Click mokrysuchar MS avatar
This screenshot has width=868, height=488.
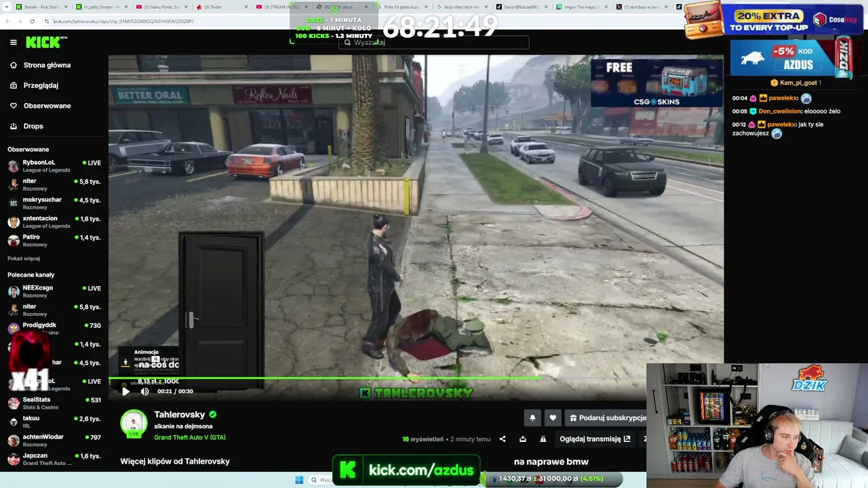click(x=14, y=203)
